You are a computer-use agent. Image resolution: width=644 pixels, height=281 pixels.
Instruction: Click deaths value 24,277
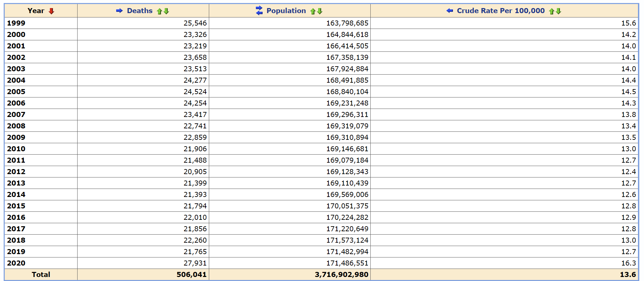click(195, 80)
